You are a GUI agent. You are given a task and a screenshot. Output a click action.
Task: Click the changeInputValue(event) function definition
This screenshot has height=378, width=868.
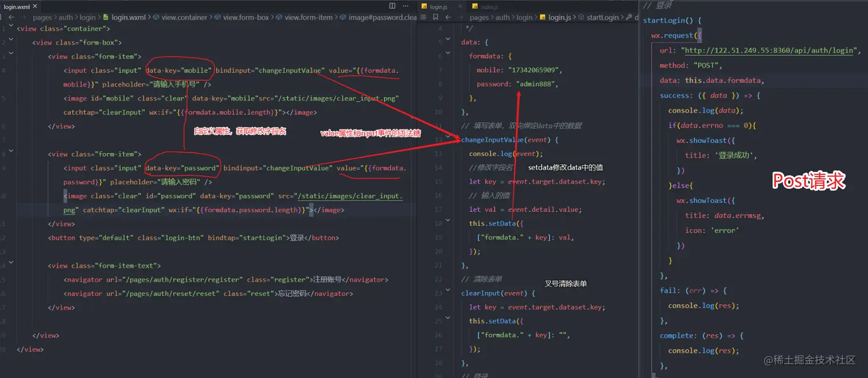[510, 140]
